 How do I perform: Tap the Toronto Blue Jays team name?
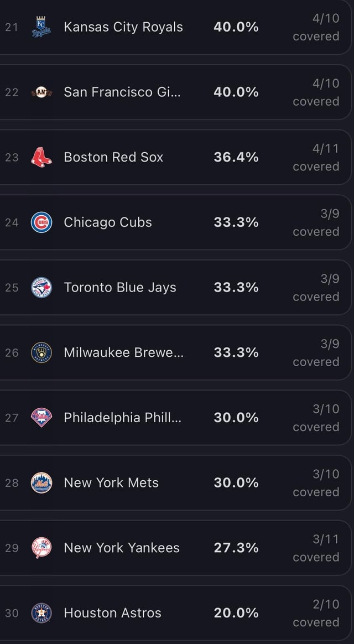point(120,288)
